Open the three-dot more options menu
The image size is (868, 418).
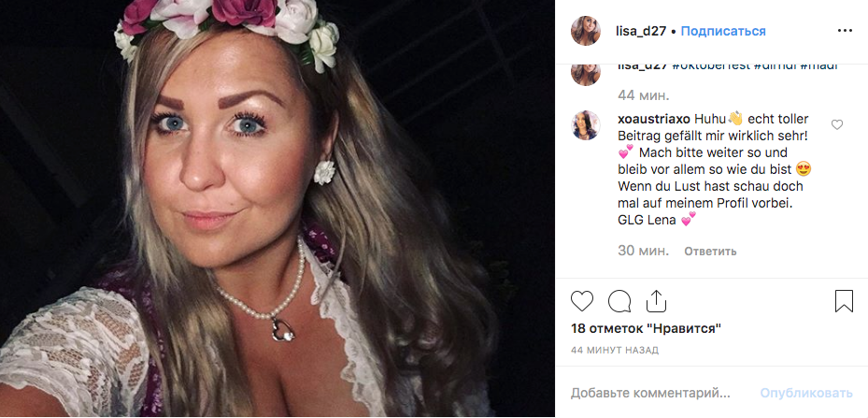[845, 31]
